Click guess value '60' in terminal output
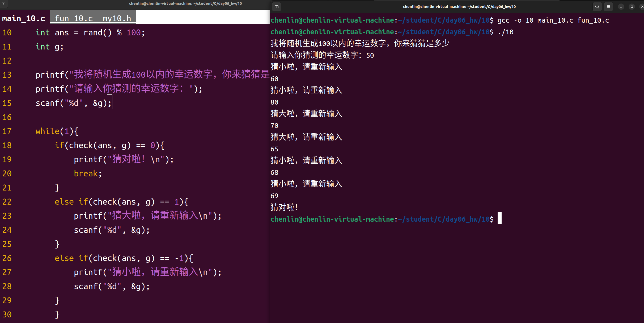Screen dimensions: 644x323 (x=274, y=79)
